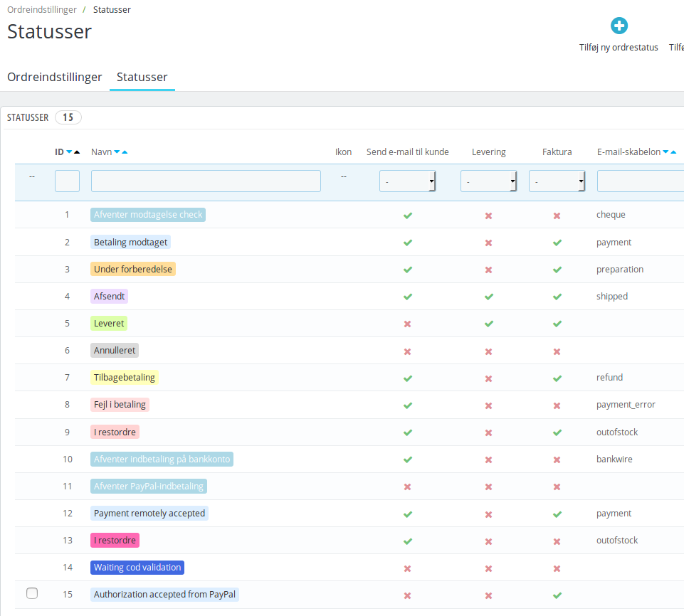The width and height of the screenshot is (684, 616).
Task: Click the Betaling modtaget status label
Action: click(130, 242)
